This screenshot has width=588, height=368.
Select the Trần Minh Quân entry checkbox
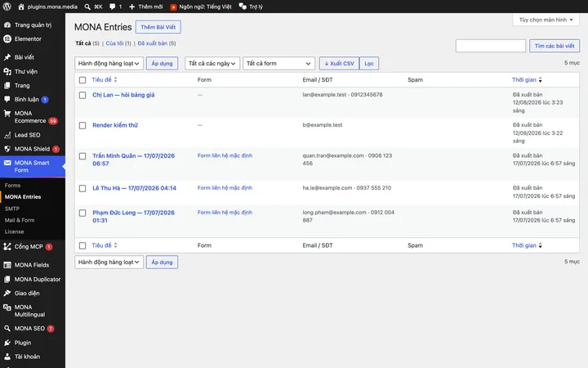82,156
